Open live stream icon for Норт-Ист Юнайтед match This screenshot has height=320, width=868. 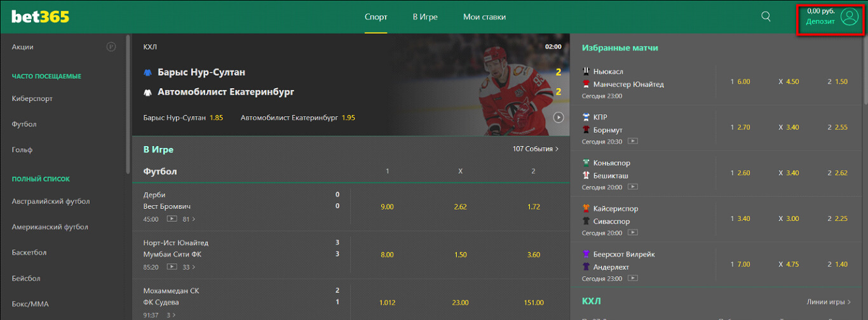(x=172, y=267)
